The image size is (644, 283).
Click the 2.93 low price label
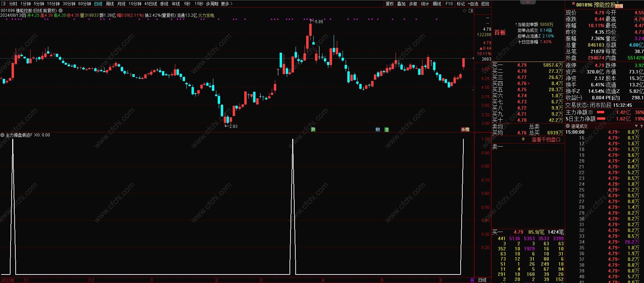click(x=233, y=126)
